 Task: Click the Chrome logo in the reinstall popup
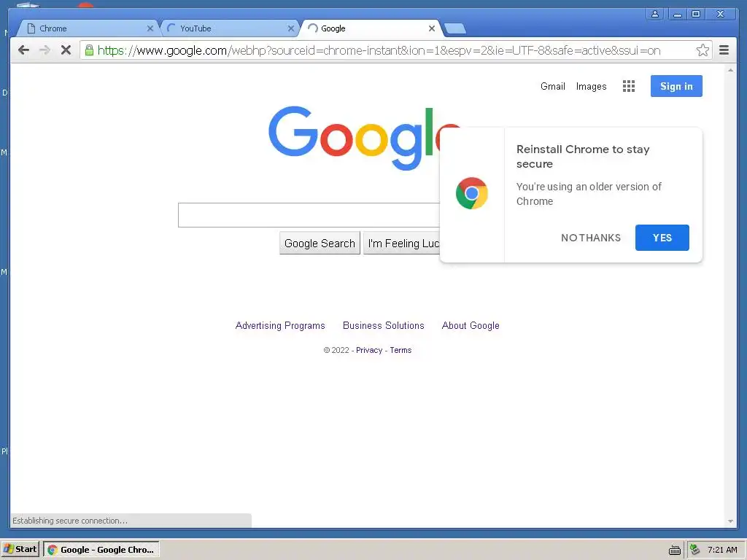(472, 193)
